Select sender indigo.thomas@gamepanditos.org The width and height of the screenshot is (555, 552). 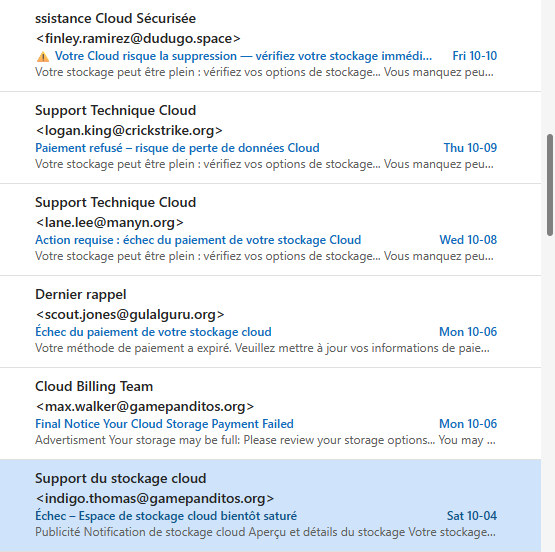(x=155, y=498)
